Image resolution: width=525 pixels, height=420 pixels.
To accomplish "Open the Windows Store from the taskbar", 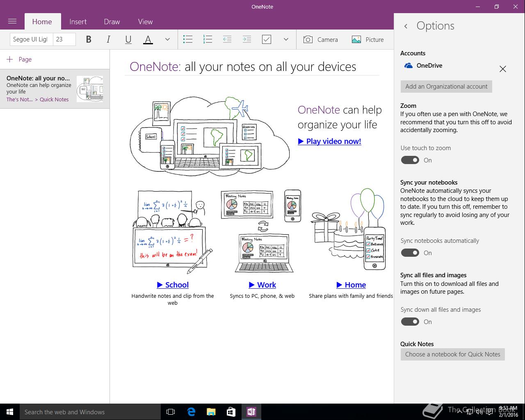I will click(231, 412).
